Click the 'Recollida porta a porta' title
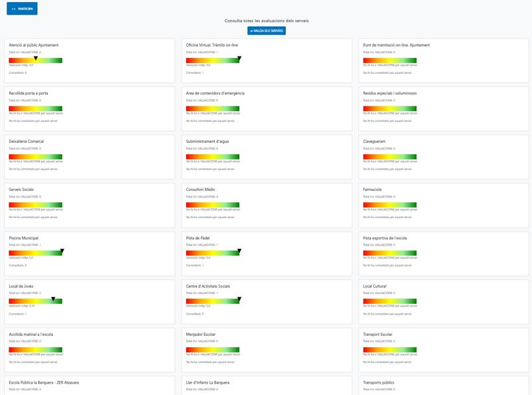The width and height of the screenshot is (532, 395). 29,93
